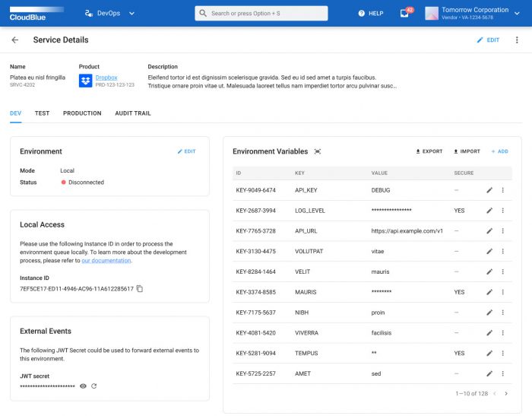Open the 'our documentation' link

[106, 261]
